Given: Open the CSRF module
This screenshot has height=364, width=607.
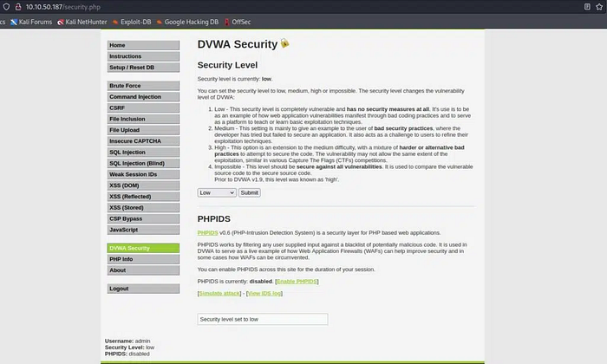Looking at the screenshot, I should coord(143,108).
